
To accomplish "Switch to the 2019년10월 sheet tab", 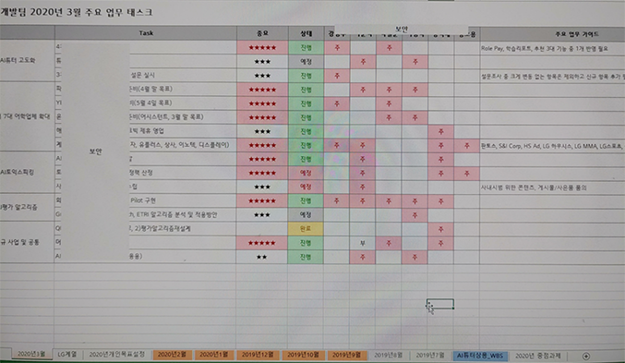I will tap(303, 355).
